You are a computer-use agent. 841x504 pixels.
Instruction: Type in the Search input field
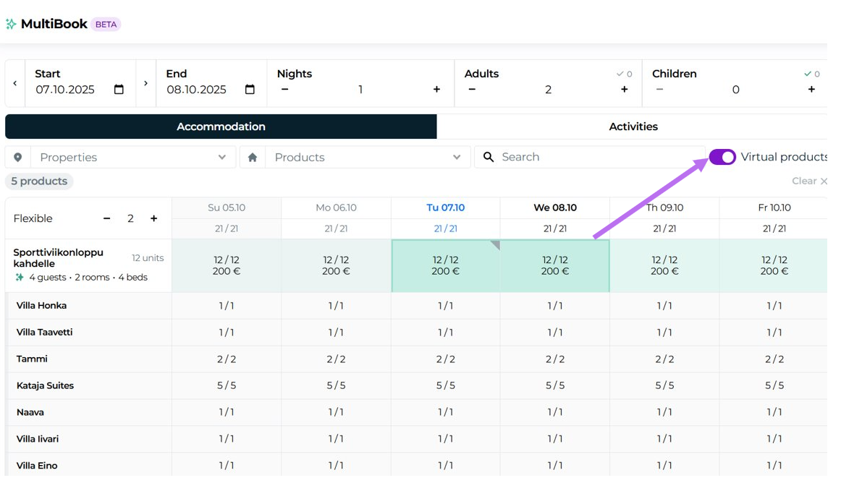[x=593, y=157]
